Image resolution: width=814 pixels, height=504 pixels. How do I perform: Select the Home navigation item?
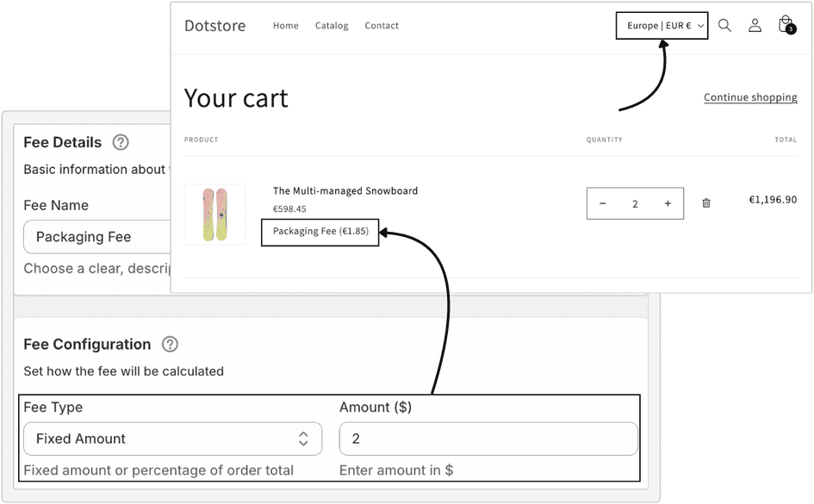pos(285,25)
